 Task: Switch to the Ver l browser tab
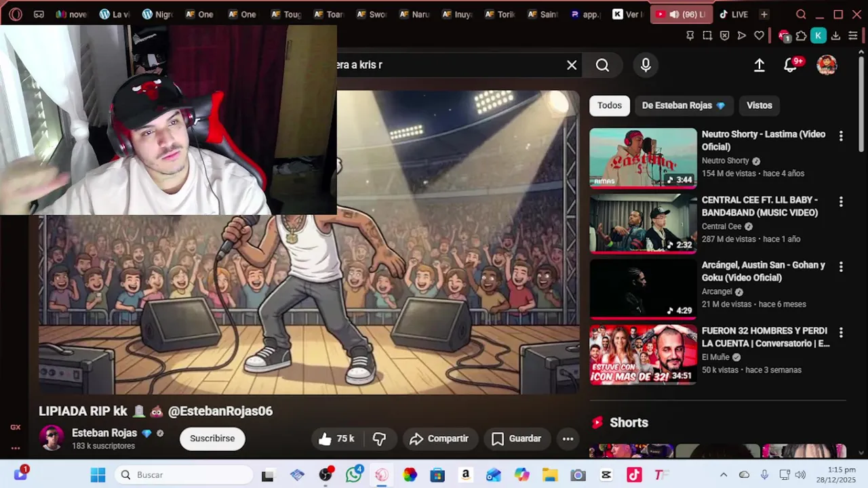click(628, 14)
